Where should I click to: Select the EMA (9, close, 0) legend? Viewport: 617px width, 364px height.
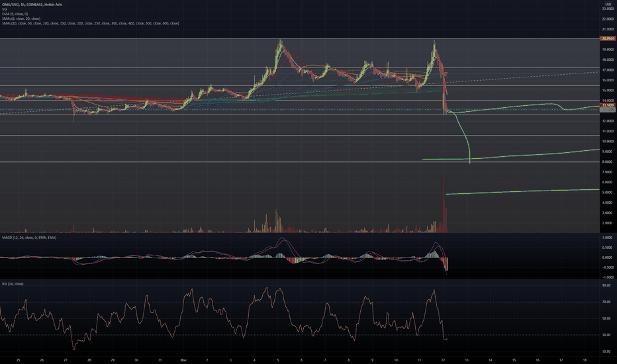(15, 14)
